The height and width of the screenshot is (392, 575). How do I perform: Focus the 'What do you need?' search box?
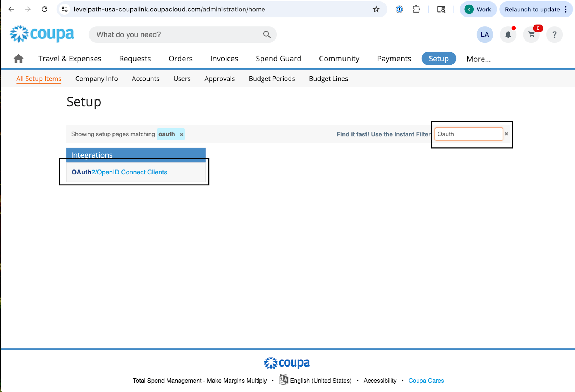pos(176,35)
